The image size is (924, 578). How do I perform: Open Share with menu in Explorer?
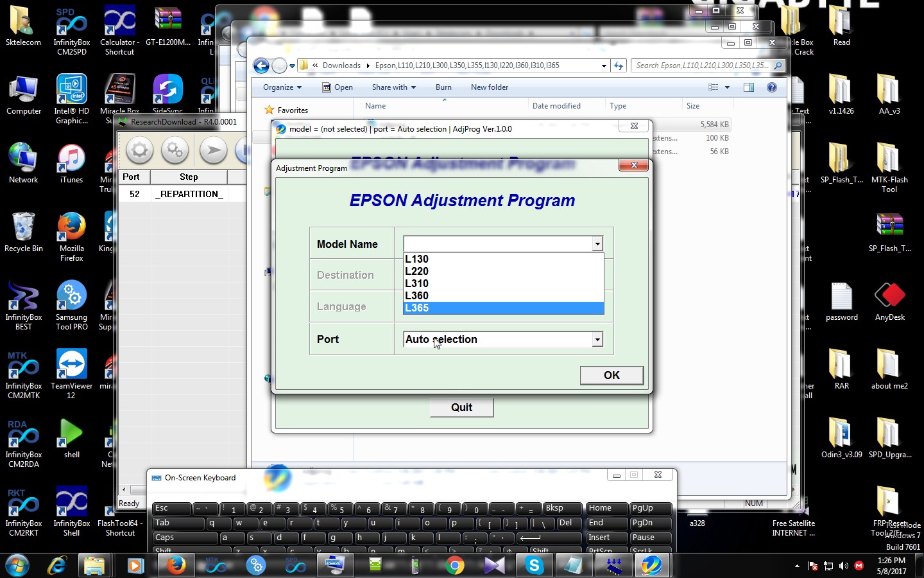point(393,87)
